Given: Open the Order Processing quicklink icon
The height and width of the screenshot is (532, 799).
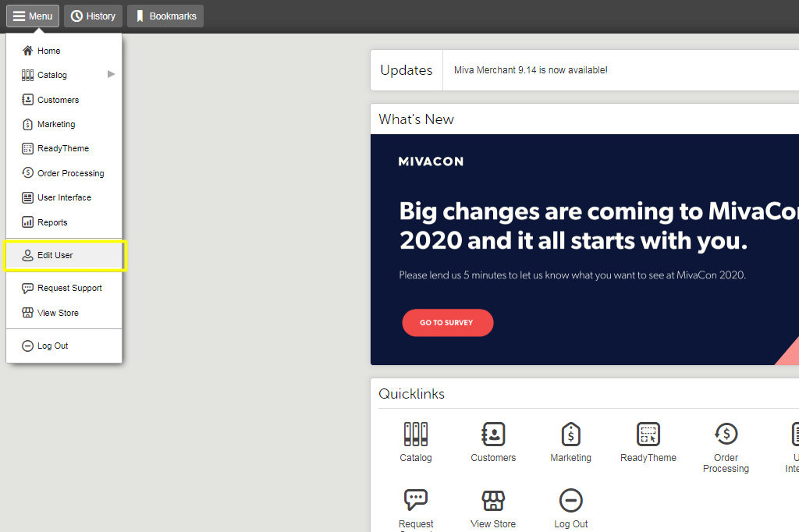Looking at the screenshot, I should pyautogui.click(x=726, y=434).
